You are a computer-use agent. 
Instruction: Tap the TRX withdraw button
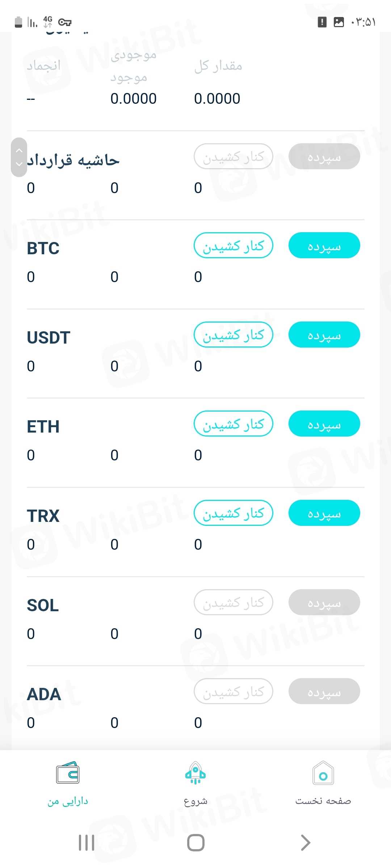point(234,513)
